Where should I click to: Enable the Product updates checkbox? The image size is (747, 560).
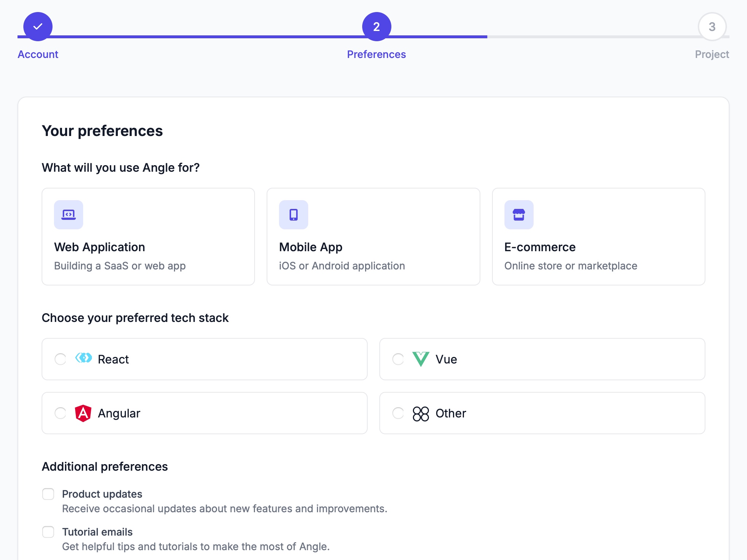coord(48,494)
